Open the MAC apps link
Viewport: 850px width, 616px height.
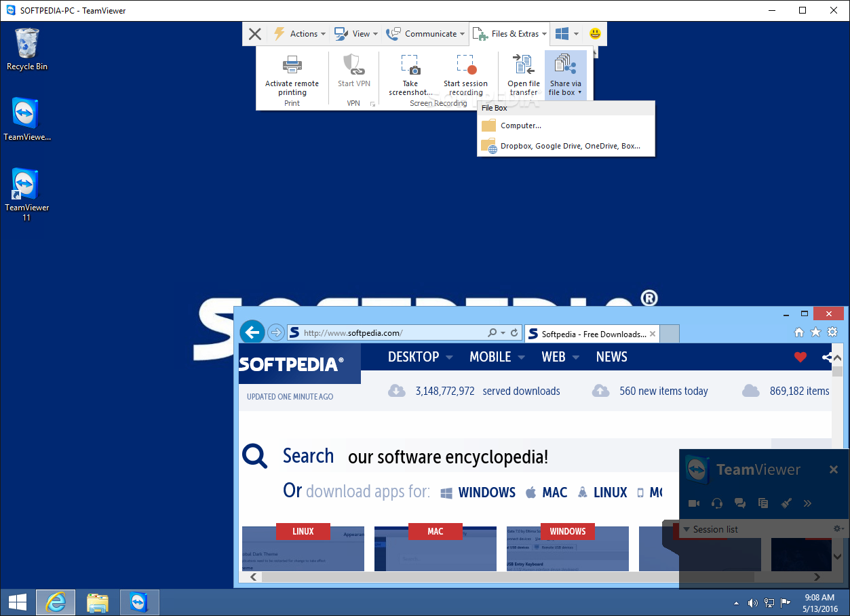pos(547,493)
